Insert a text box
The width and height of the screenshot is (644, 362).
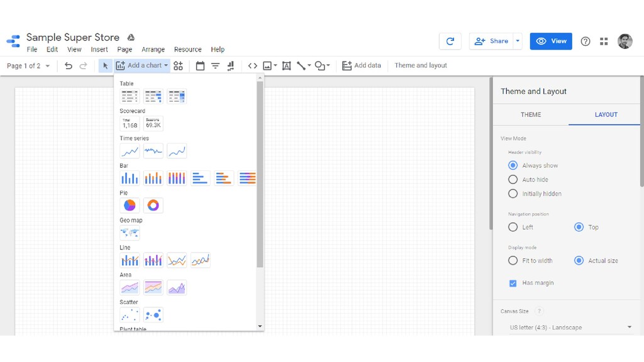tap(287, 65)
